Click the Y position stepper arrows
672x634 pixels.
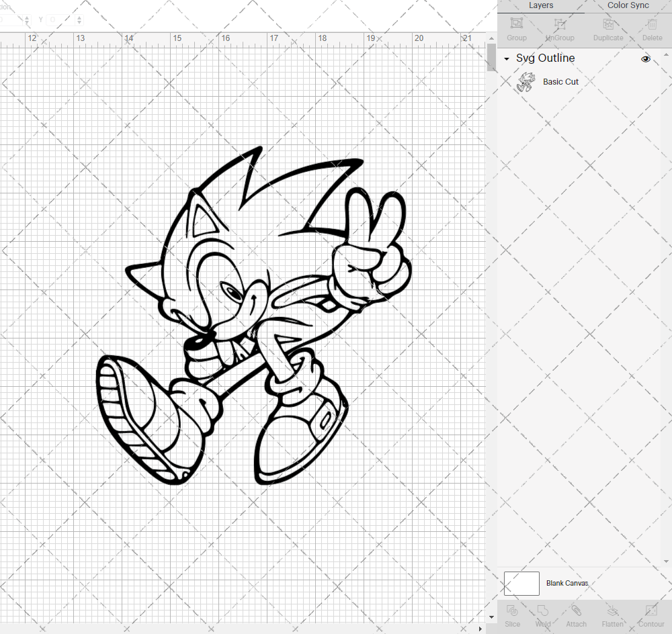pyautogui.click(x=79, y=19)
